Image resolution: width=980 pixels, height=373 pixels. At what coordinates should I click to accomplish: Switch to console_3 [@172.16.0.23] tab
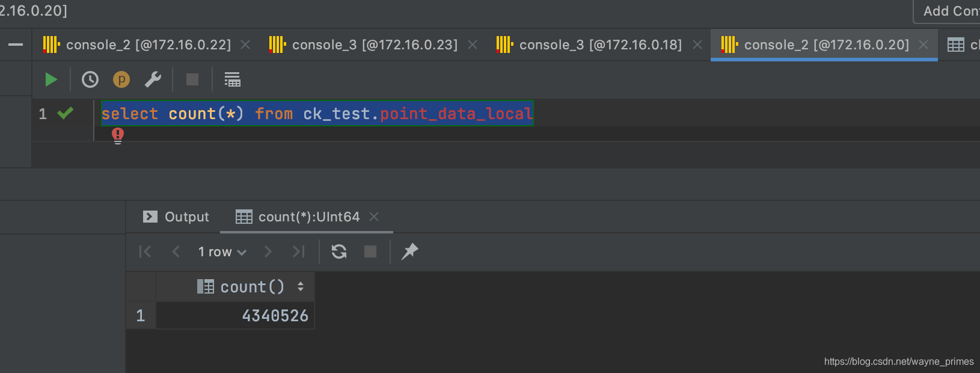tap(375, 45)
